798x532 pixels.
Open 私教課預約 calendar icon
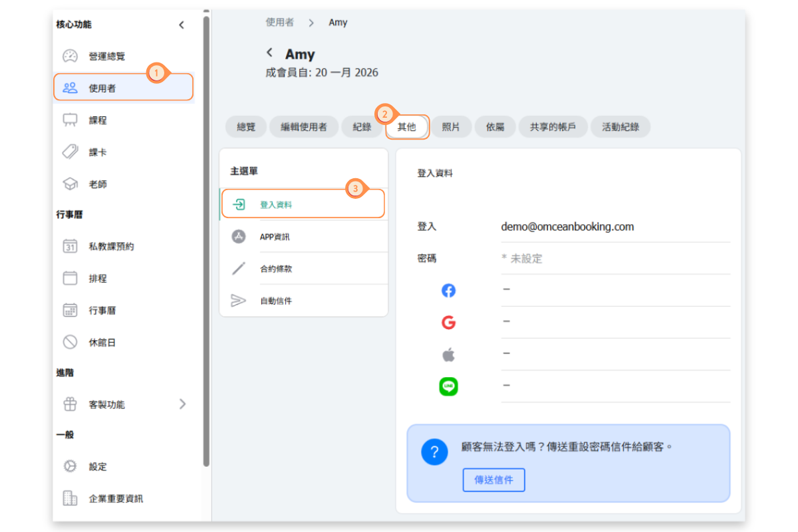point(70,246)
